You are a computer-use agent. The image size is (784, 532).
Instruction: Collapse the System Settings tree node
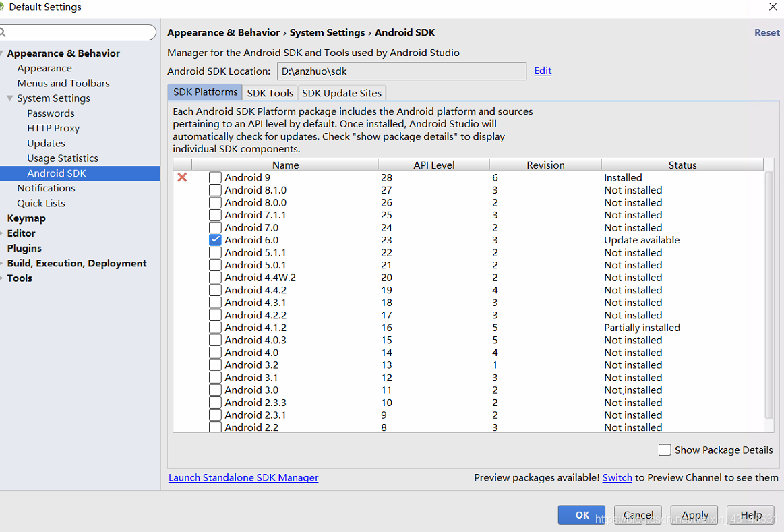click(10, 98)
